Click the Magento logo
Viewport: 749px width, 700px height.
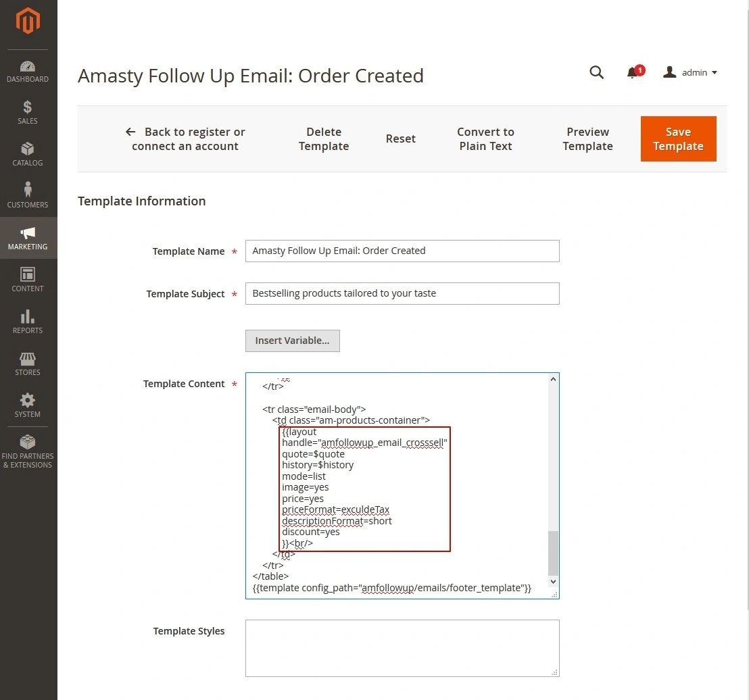coord(27,21)
